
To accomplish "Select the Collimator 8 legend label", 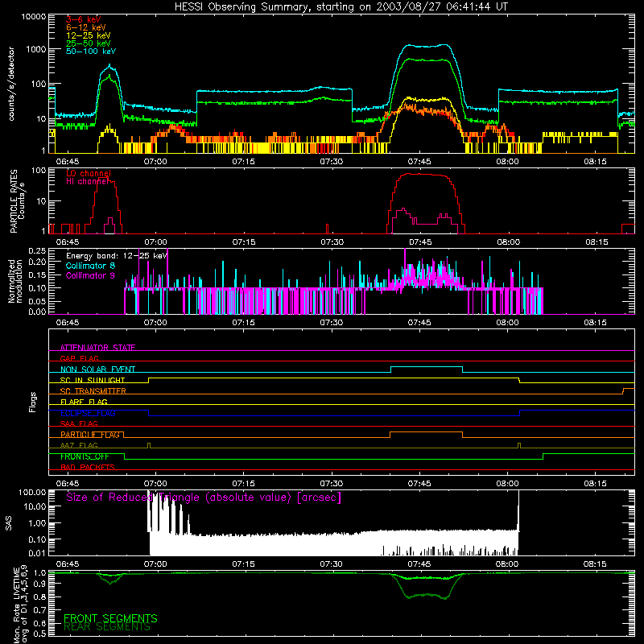I will pos(90,266).
